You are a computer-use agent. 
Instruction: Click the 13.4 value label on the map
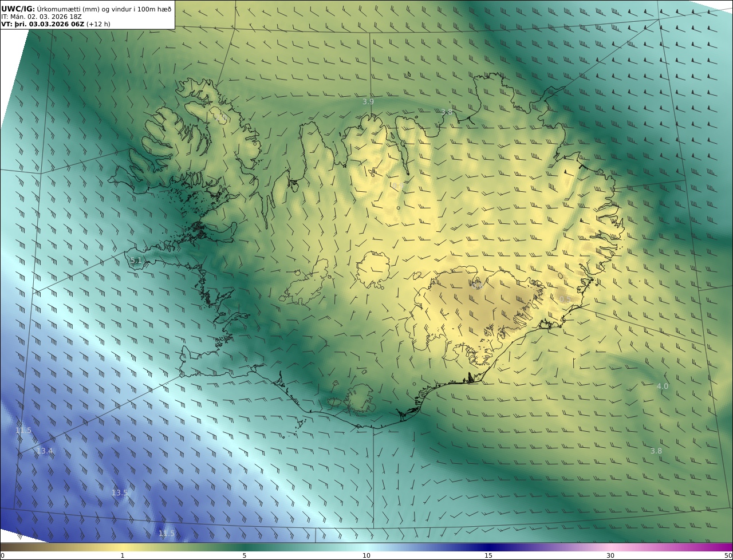coord(45,451)
